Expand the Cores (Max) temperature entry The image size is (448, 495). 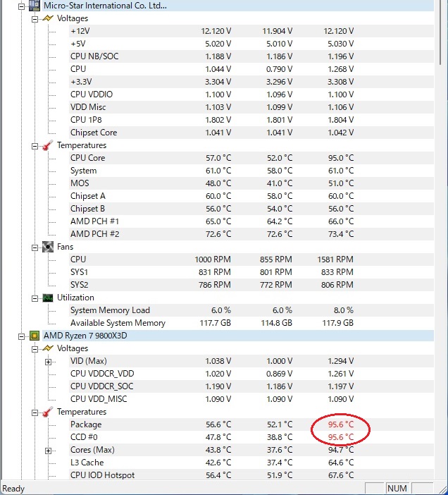(x=49, y=450)
